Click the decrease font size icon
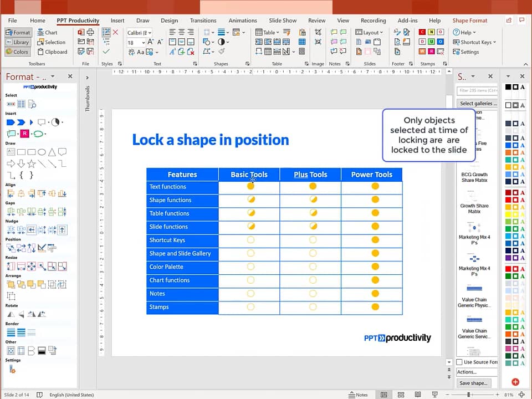 tap(160, 42)
